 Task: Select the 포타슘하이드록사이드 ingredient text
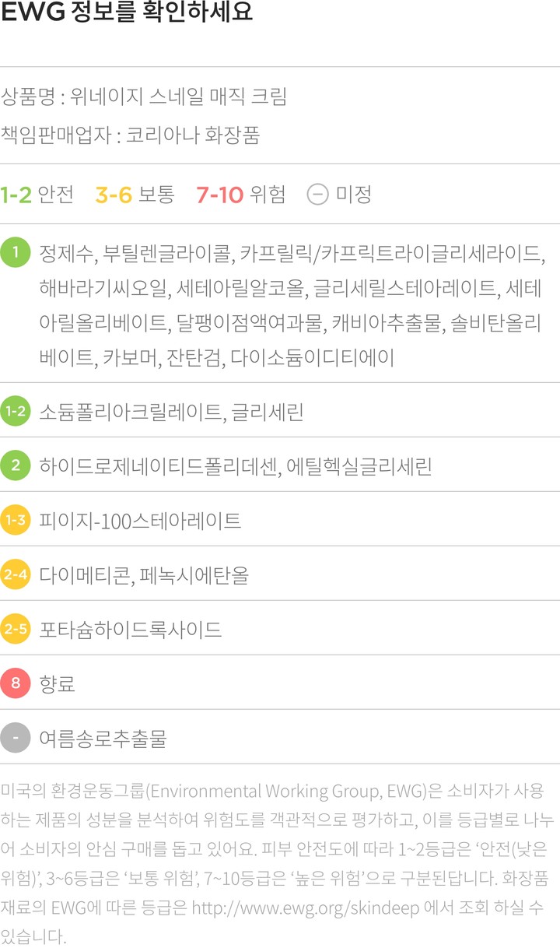click(130, 630)
